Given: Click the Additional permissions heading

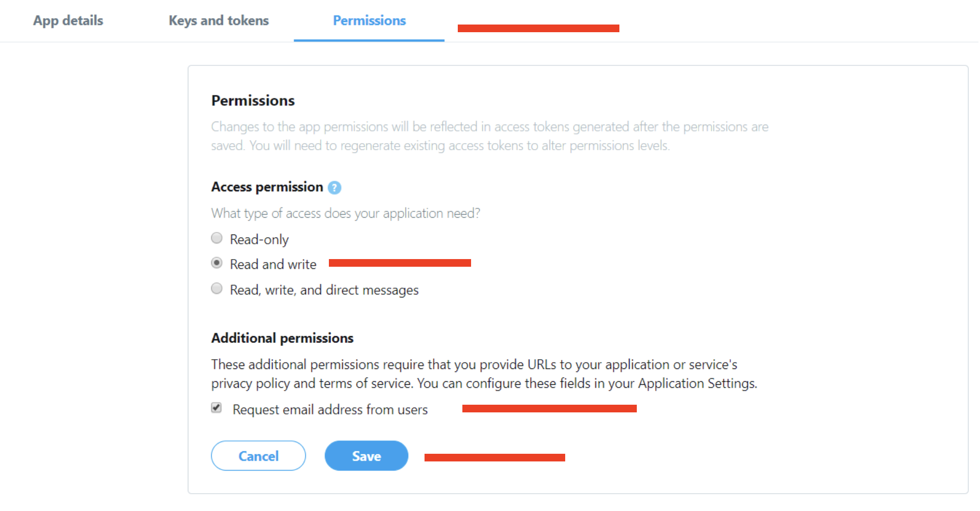Looking at the screenshot, I should coord(282,338).
